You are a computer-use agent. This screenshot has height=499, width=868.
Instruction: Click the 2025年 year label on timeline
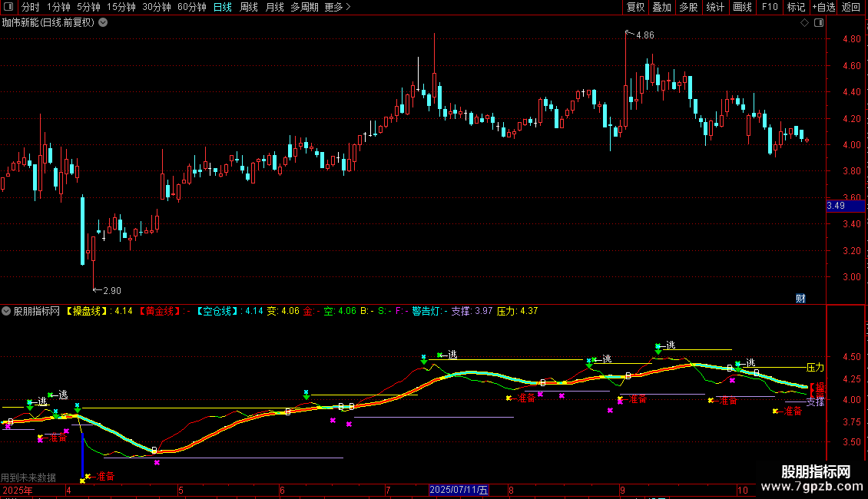coord(18,490)
